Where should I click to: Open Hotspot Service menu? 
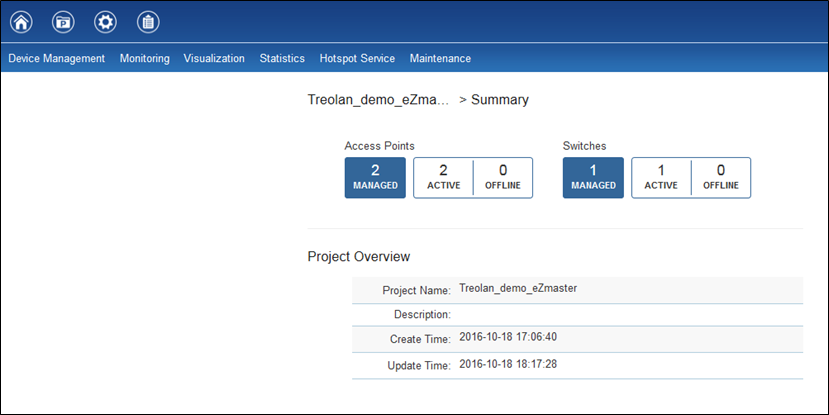[x=357, y=58]
